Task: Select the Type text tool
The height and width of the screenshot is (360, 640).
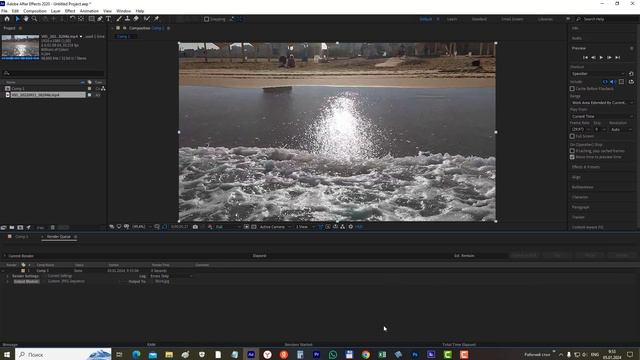Action: click(x=109, y=19)
